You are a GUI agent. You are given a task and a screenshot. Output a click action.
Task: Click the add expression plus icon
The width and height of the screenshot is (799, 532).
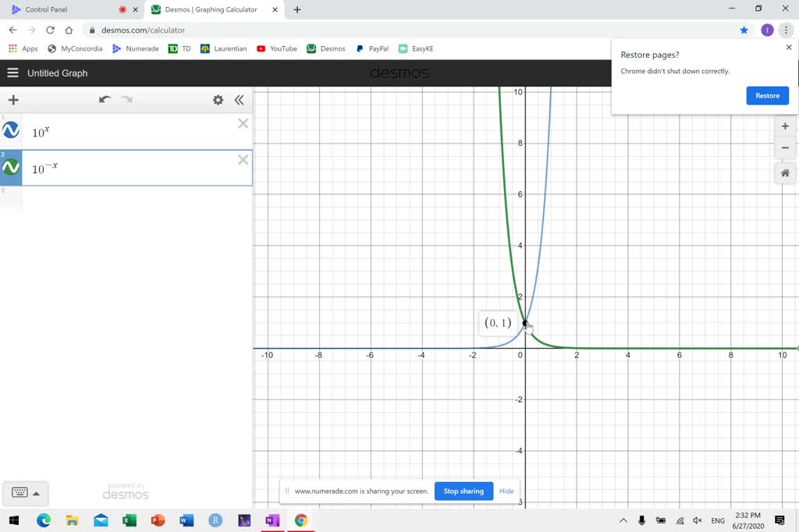pyautogui.click(x=12, y=100)
